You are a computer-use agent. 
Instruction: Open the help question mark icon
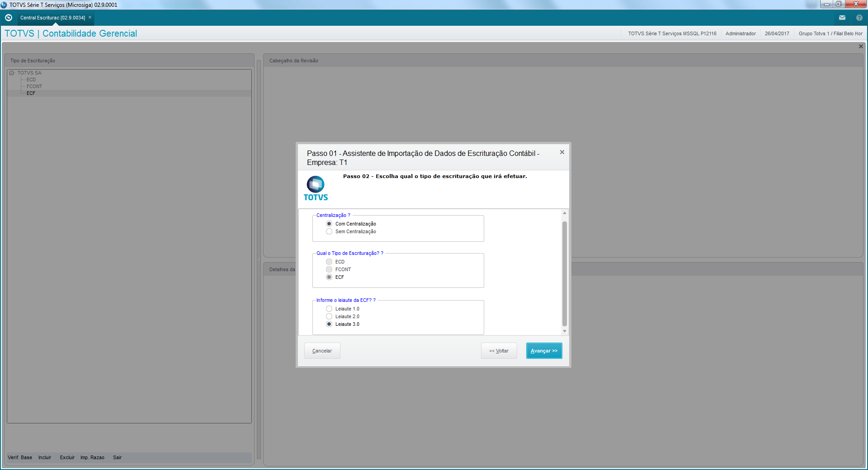pos(859,18)
